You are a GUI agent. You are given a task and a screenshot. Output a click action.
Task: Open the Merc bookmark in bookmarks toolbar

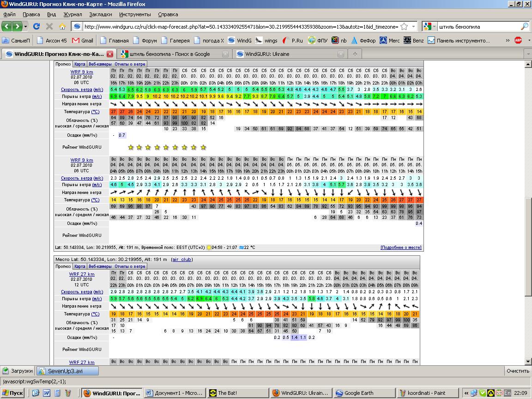coord(390,40)
